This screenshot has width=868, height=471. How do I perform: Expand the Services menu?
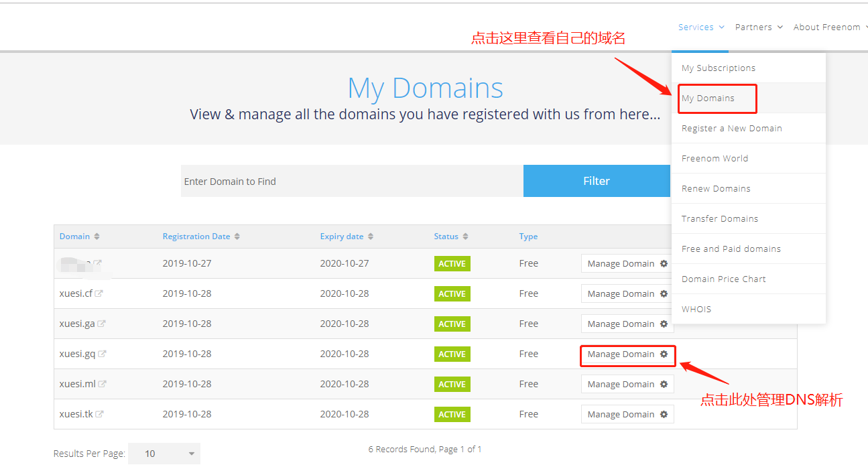click(x=700, y=27)
